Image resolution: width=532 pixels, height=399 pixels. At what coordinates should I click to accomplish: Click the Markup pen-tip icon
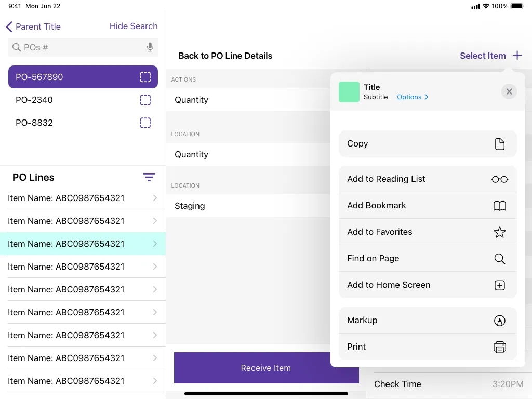click(499, 320)
